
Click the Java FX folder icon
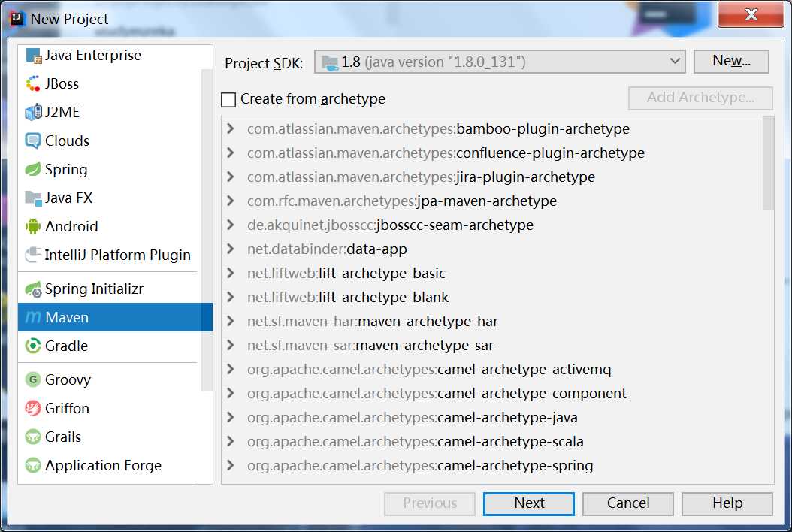point(33,198)
